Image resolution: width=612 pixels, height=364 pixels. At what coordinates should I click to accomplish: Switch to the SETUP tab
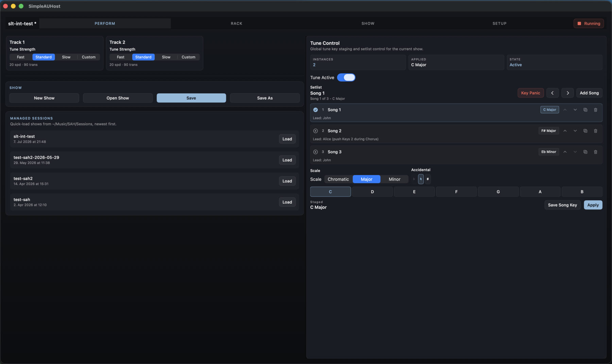pos(499,23)
